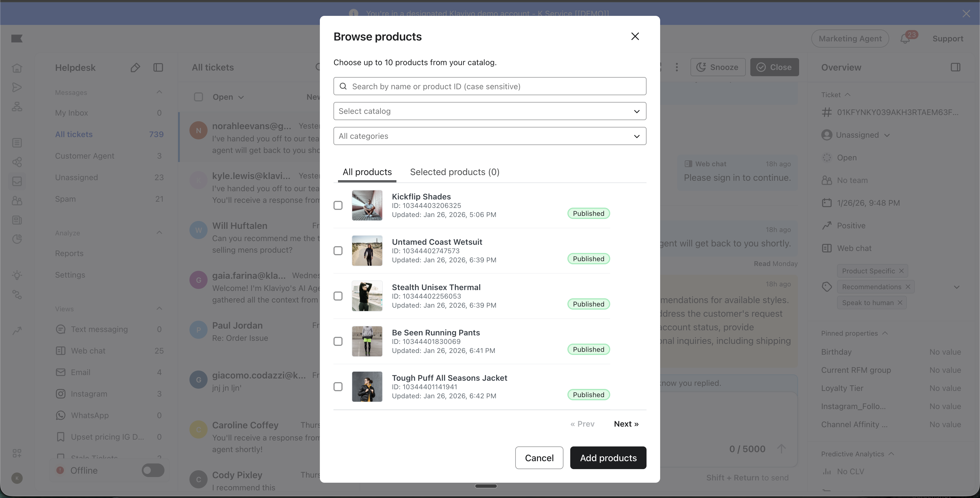Viewport: 980px width, 498px height.
Task: Collapse the Overview panel icon
Action: tap(955, 67)
